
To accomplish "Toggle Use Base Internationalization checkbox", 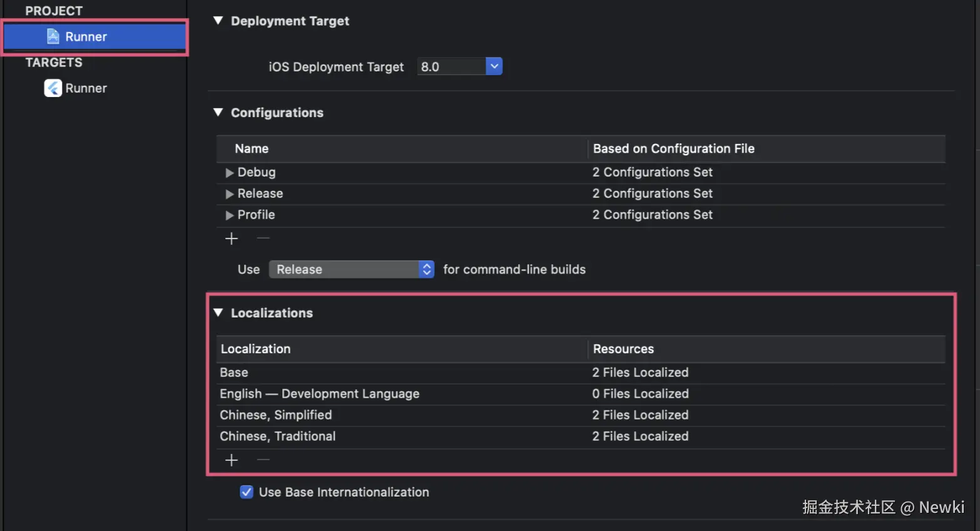I will click(247, 492).
